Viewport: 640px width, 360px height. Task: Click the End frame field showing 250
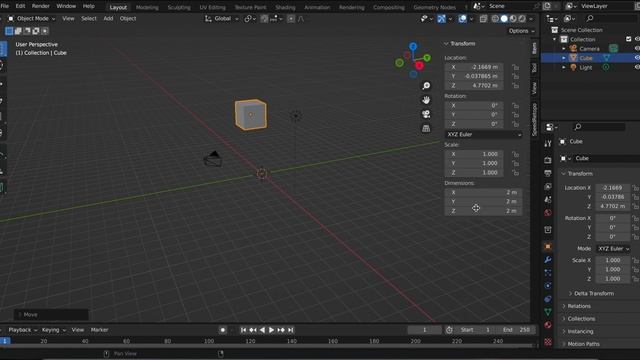click(517, 330)
